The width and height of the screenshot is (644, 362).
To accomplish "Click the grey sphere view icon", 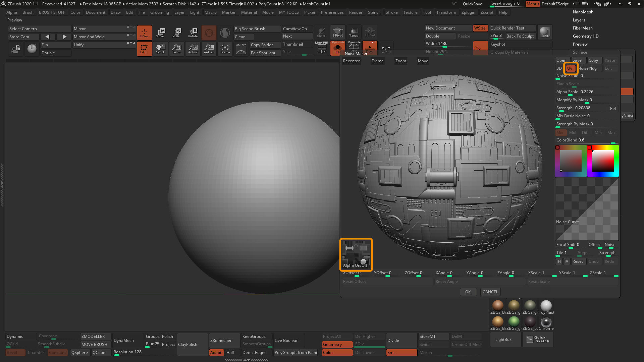I will click(32, 49).
